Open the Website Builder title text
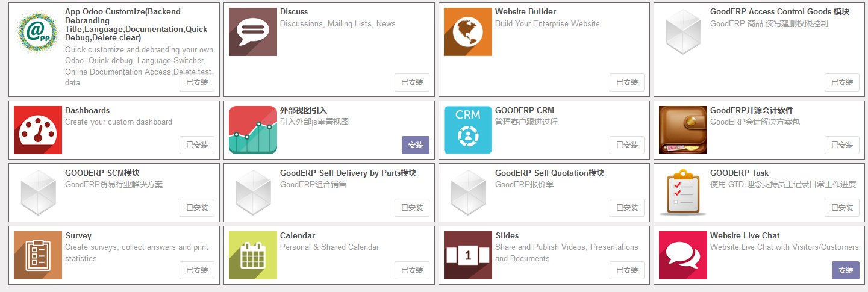 coord(525,11)
